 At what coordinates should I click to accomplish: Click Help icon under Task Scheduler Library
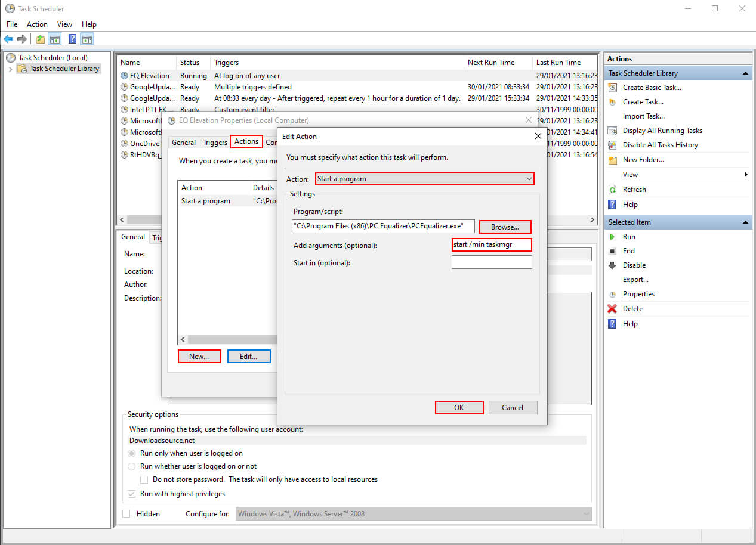point(612,205)
